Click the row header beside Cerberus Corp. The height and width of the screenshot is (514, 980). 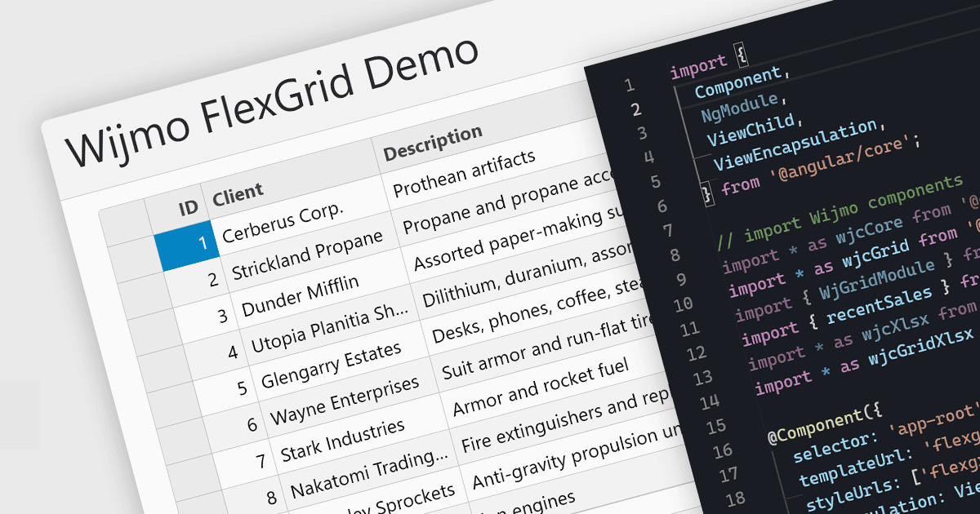tap(133, 255)
